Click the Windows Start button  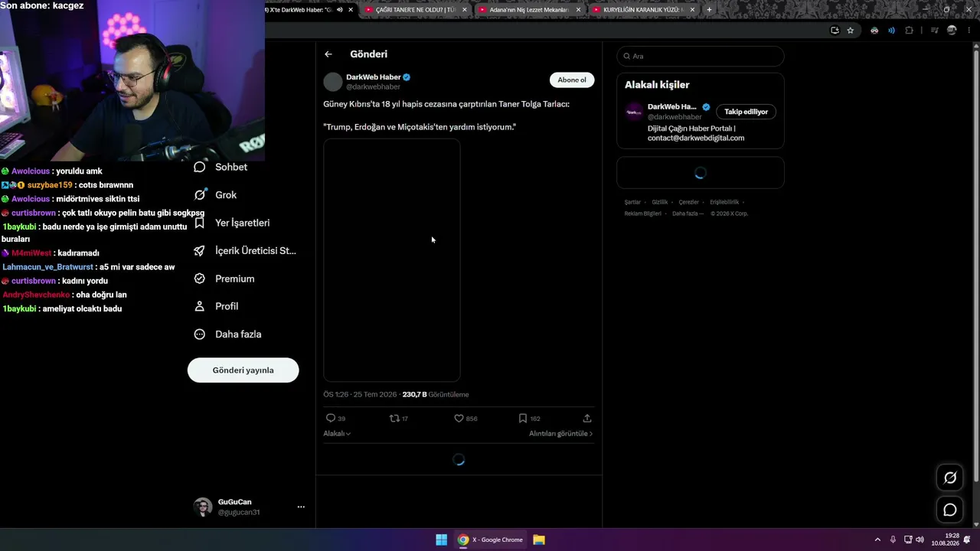click(x=441, y=540)
